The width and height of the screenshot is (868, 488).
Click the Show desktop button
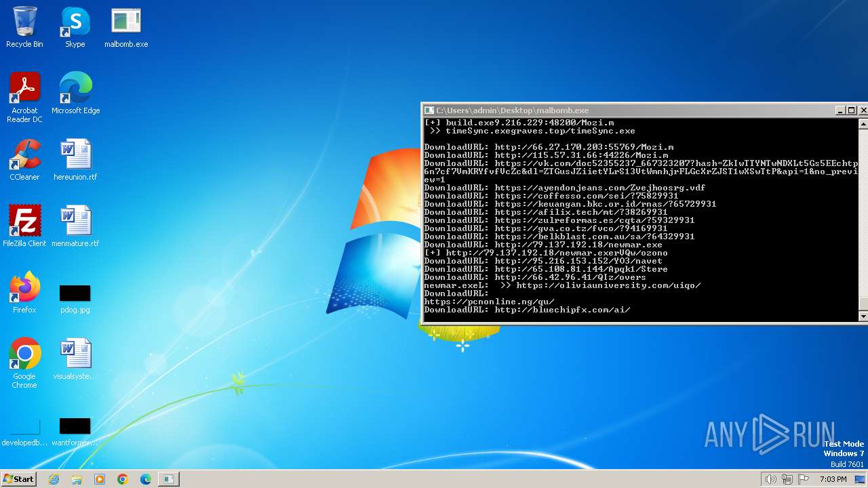point(861,479)
